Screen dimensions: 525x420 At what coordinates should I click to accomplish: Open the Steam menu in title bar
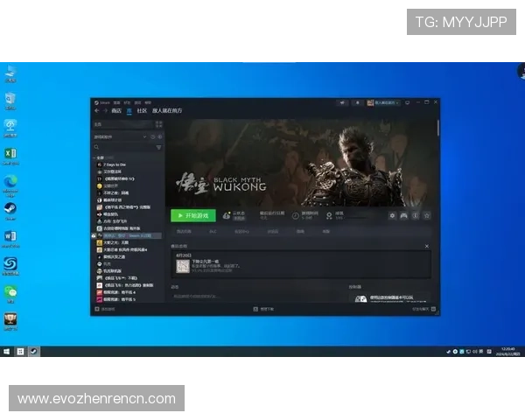102,101
